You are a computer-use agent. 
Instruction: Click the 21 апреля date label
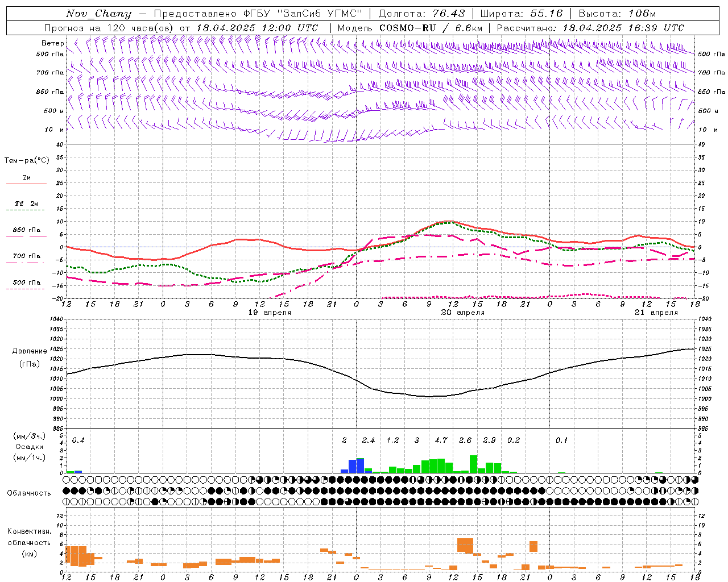click(x=656, y=313)
